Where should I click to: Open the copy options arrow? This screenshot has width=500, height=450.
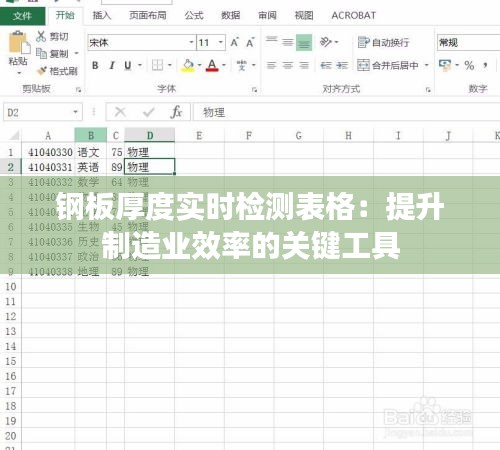[x=77, y=53]
